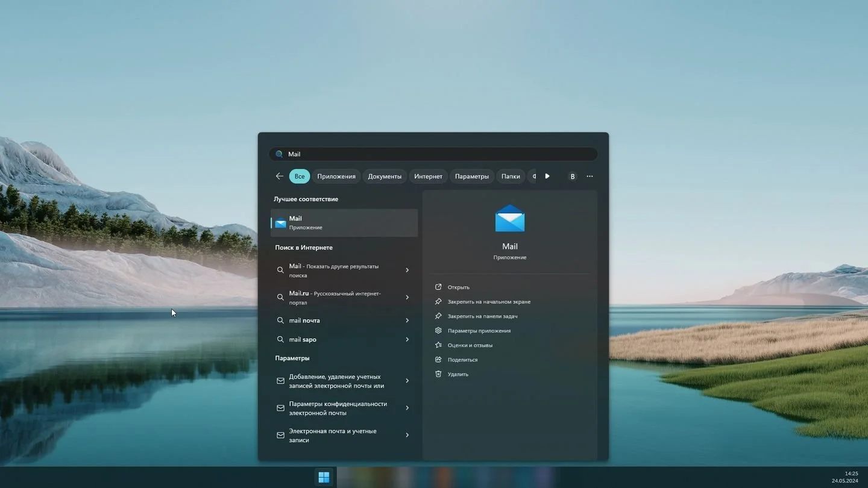Image resolution: width=868 pixels, height=488 pixels.
Task: Expand chevron for Параметры конфиденциальности row
Action: tap(407, 408)
